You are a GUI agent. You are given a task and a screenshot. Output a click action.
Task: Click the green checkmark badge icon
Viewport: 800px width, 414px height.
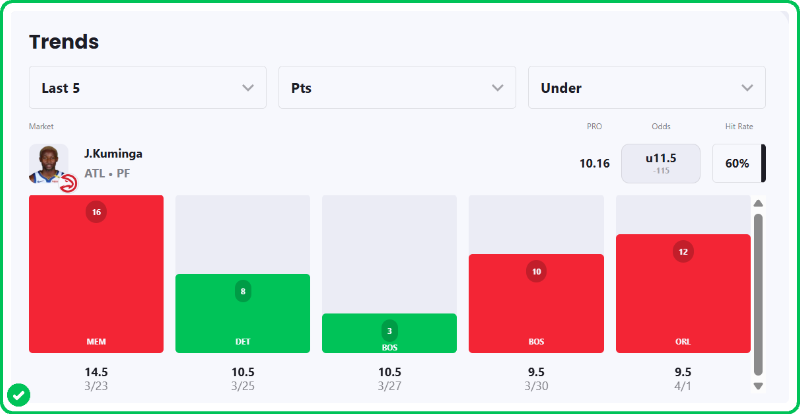18,394
